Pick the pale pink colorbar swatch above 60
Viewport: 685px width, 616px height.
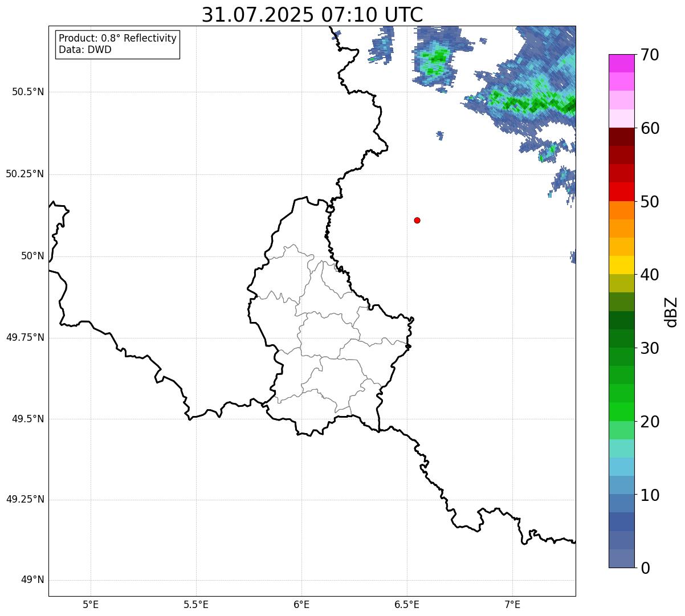pyautogui.click(x=622, y=119)
